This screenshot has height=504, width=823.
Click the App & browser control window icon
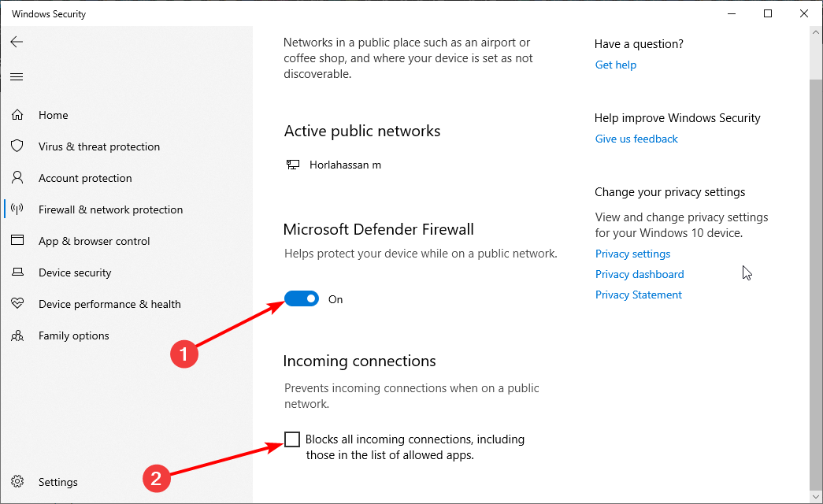17,240
